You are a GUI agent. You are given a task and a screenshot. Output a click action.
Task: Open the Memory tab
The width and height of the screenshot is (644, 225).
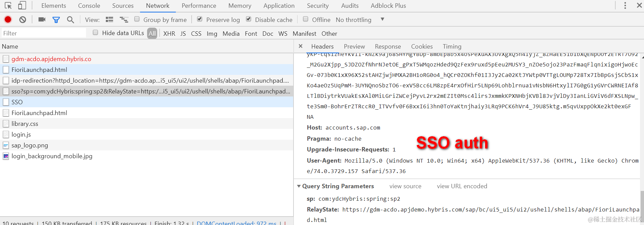240,6
